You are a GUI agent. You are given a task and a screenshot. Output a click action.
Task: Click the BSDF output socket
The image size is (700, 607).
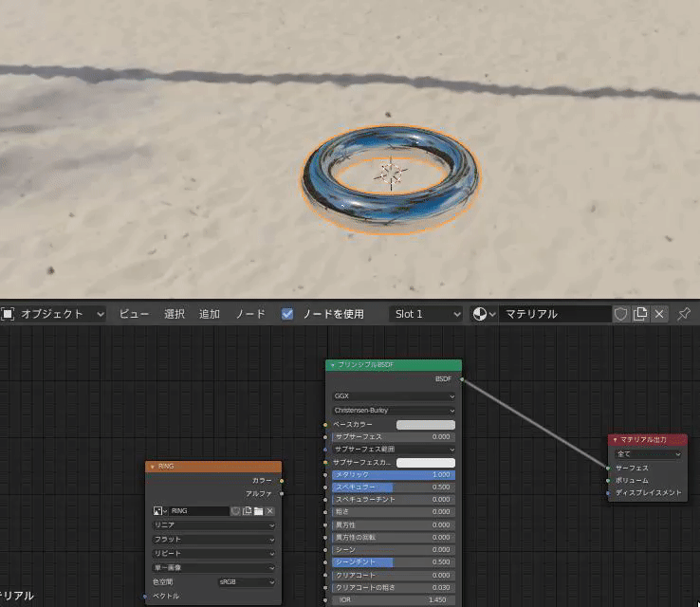coord(462,379)
